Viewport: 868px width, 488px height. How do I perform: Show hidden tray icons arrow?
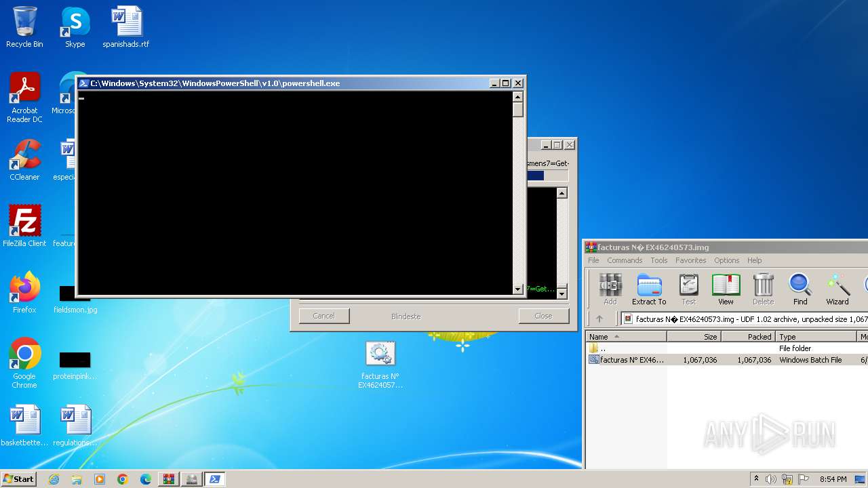coord(756,479)
